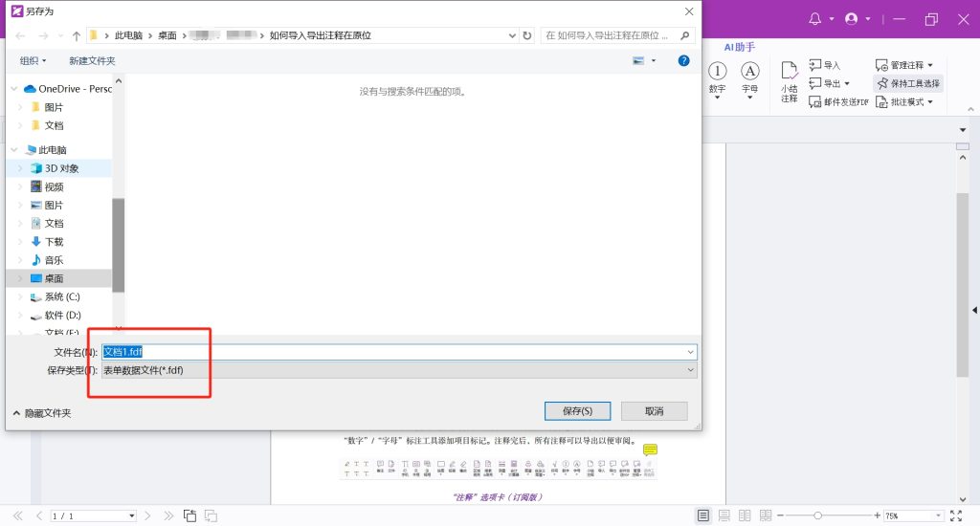Toggle 保持工具选择 keep tool selected
Image resolution: width=980 pixels, height=526 pixels.
click(908, 83)
